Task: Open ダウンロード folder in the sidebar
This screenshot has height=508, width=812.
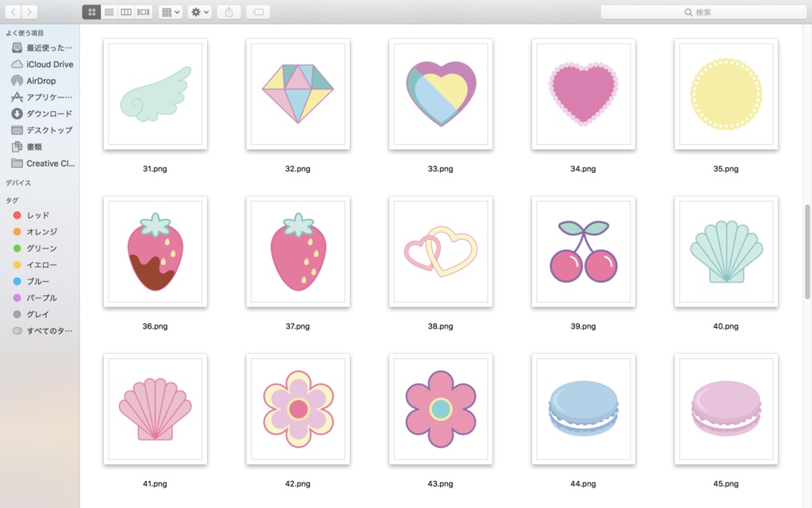Action: [41, 114]
